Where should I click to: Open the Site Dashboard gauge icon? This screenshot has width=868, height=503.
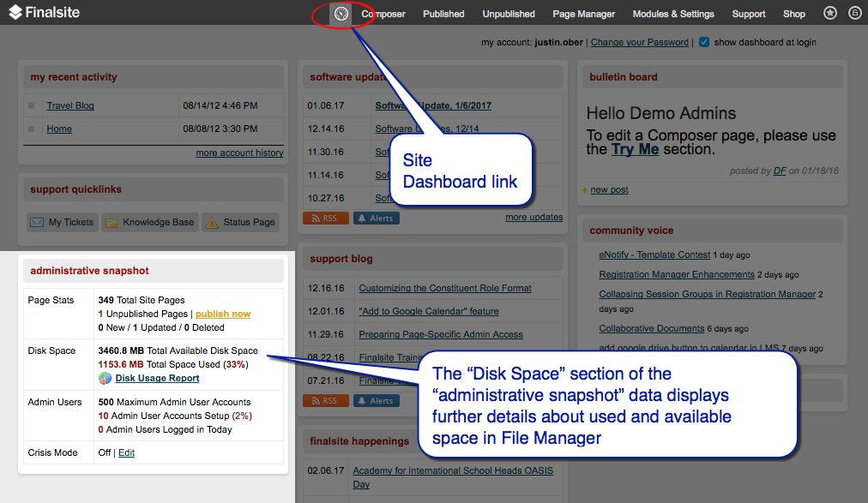click(341, 13)
